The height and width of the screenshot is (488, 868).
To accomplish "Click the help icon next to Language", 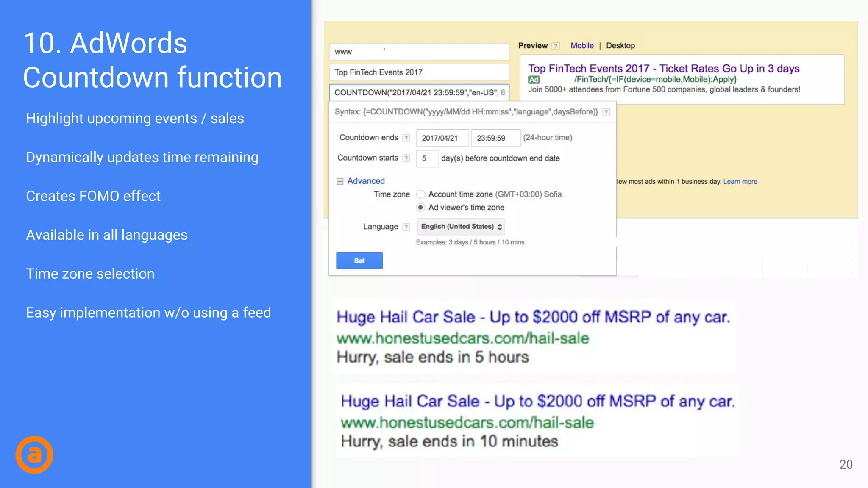I will pos(406,227).
